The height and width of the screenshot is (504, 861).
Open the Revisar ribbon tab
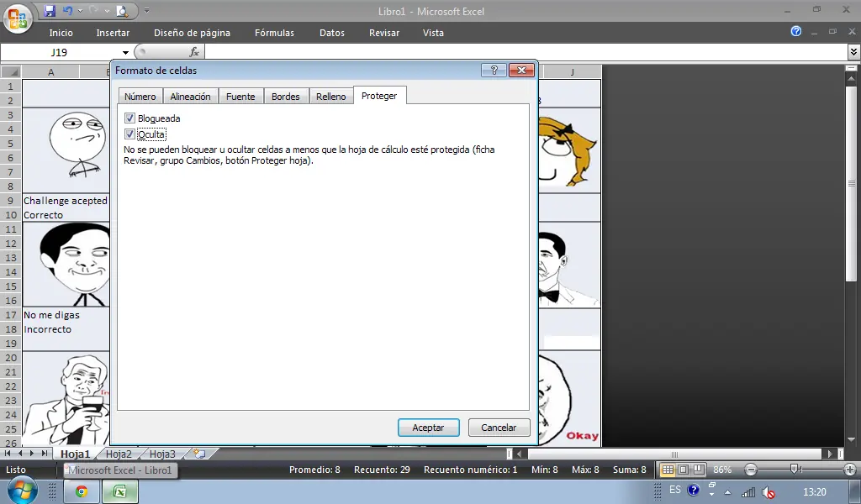(x=384, y=33)
